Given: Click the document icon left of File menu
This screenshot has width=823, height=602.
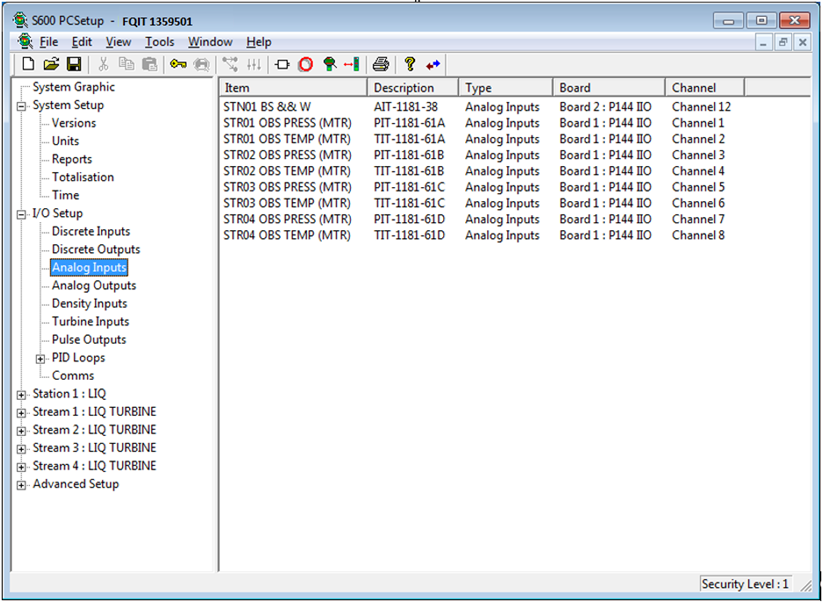Looking at the screenshot, I should 25,41.
